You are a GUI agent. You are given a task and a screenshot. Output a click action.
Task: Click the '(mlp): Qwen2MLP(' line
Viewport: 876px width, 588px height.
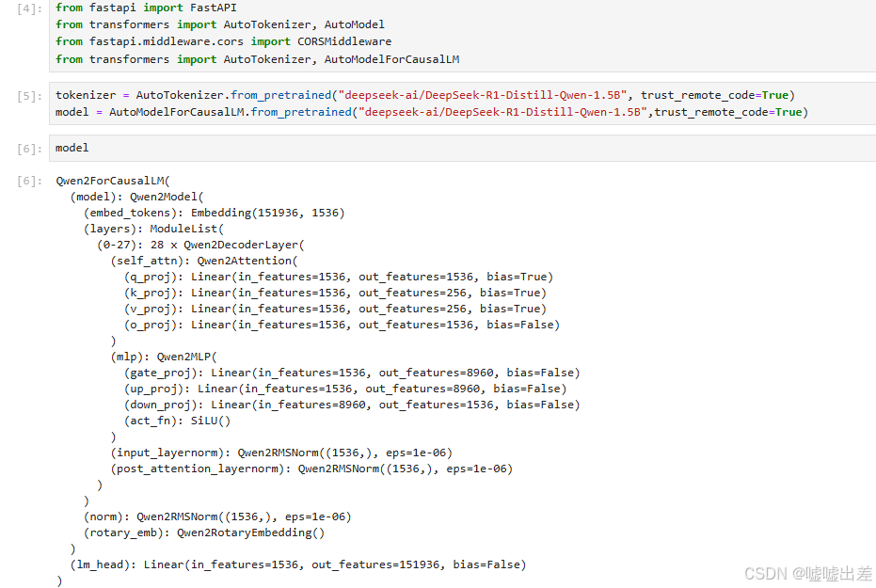164,357
